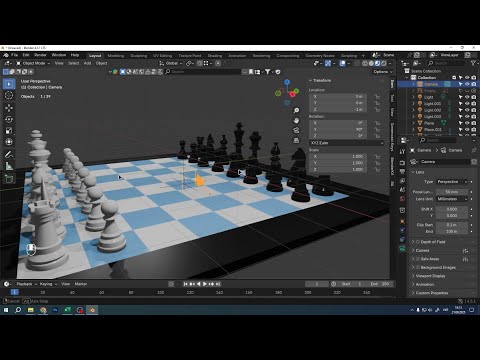
Task: Open the Global orientation dropdown
Action: pos(171,63)
